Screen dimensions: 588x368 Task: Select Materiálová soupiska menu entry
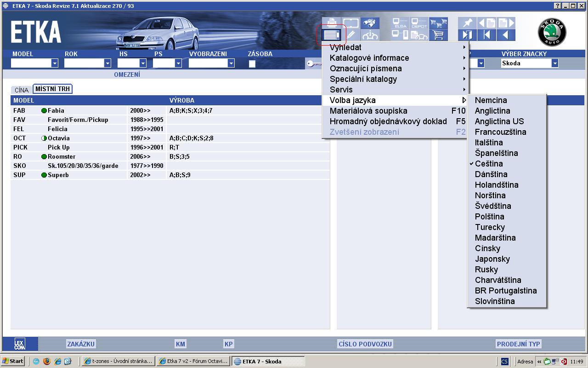(x=368, y=111)
